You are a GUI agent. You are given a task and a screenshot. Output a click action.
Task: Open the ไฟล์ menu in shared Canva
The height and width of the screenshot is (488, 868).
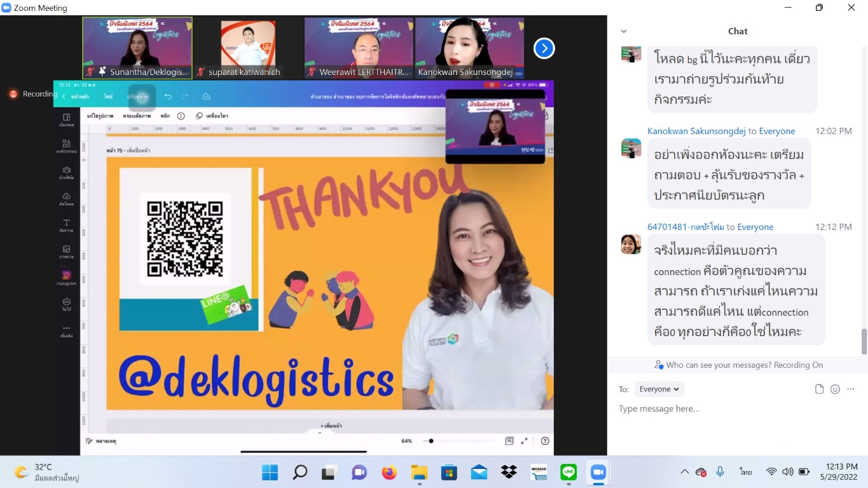[x=109, y=97]
